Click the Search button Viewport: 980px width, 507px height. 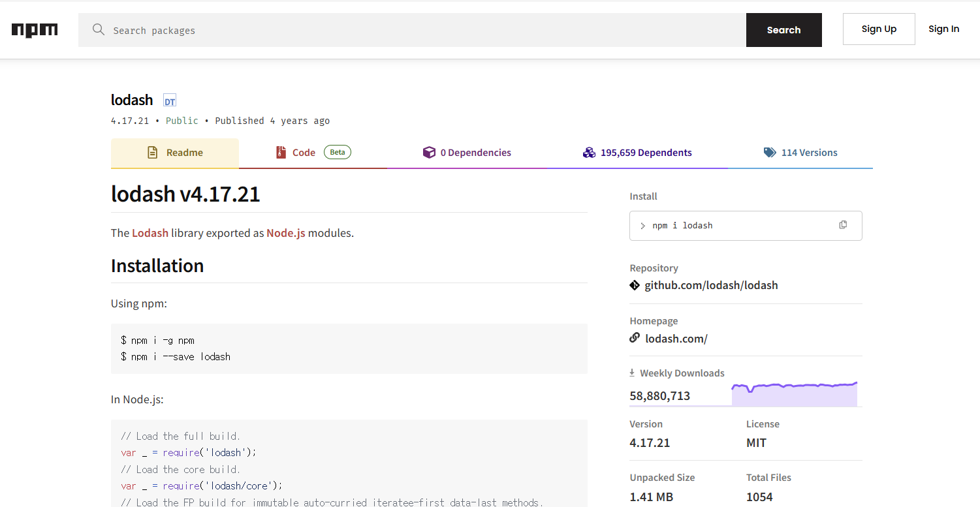(784, 30)
